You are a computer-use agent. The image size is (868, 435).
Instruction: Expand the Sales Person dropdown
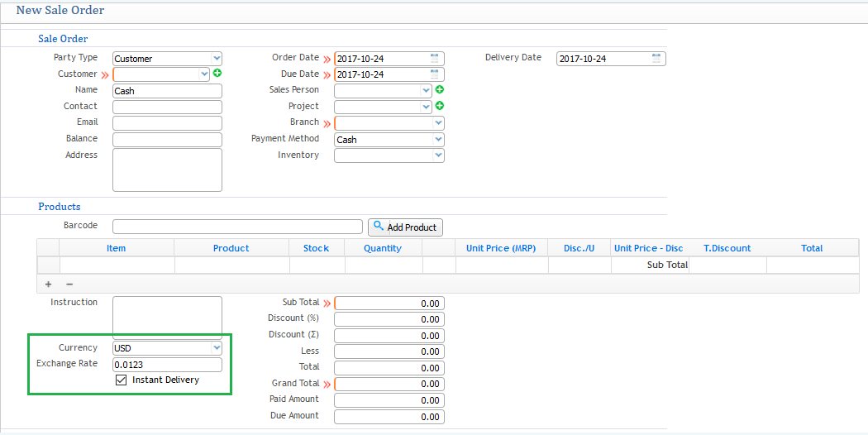point(426,90)
